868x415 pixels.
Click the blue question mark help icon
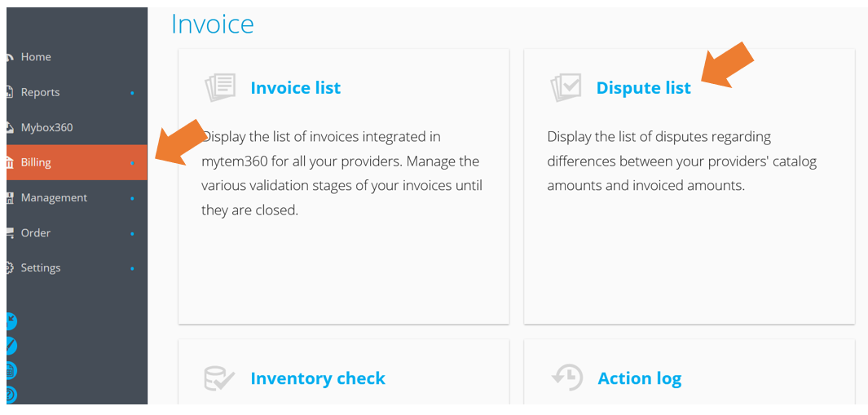click(x=11, y=395)
